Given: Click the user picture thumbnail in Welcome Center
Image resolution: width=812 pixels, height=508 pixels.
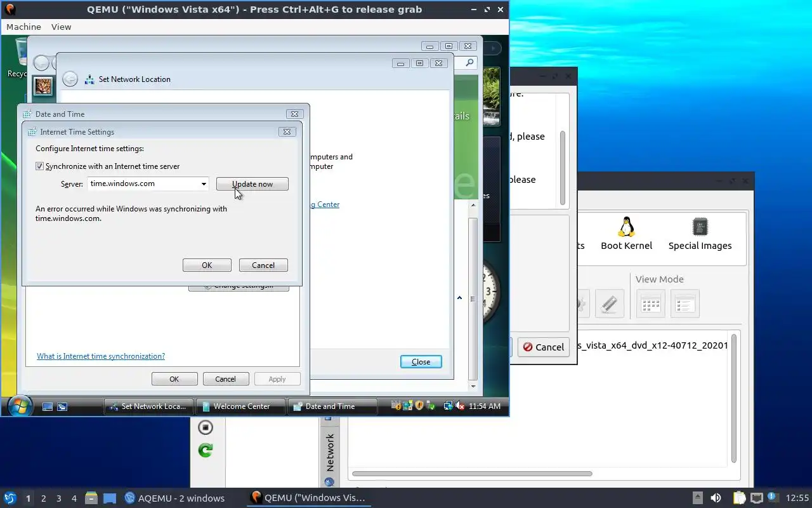Looking at the screenshot, I should click(43, 85).
